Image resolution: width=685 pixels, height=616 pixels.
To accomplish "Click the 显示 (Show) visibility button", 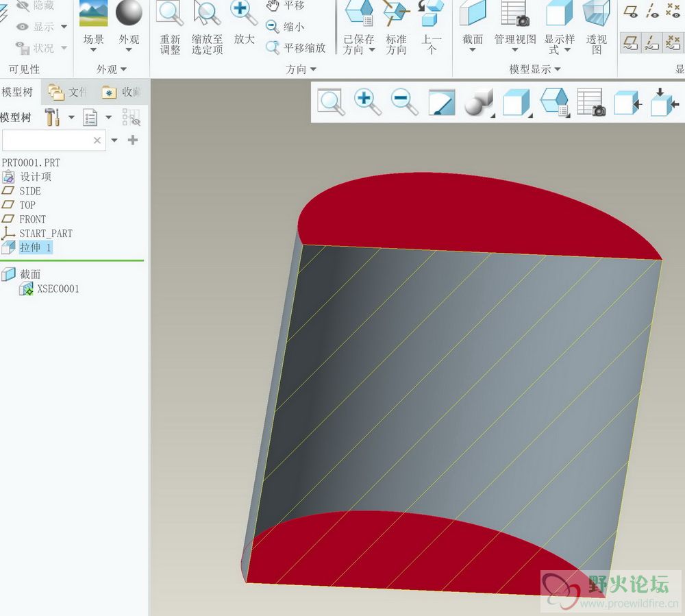I will 35,27.
